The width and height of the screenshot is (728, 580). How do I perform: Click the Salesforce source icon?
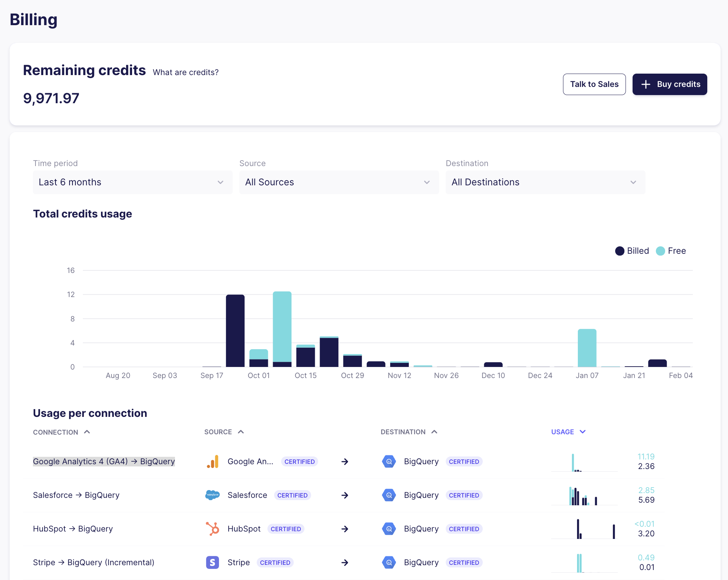213,495
